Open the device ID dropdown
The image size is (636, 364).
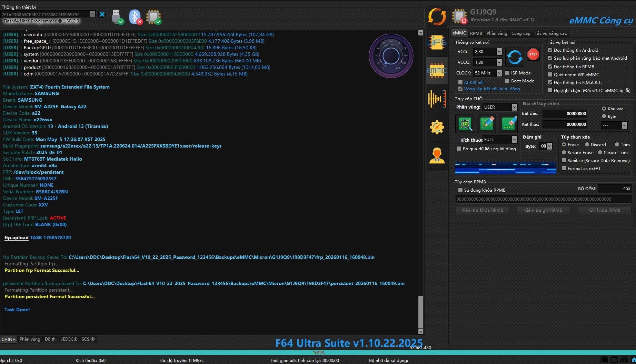pyautogui.click(x=92, y=14)
